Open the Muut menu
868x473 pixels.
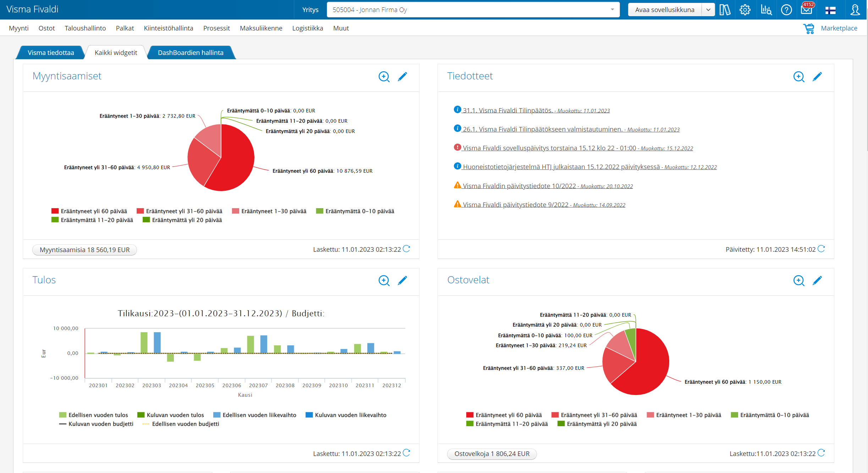(341, 28)
